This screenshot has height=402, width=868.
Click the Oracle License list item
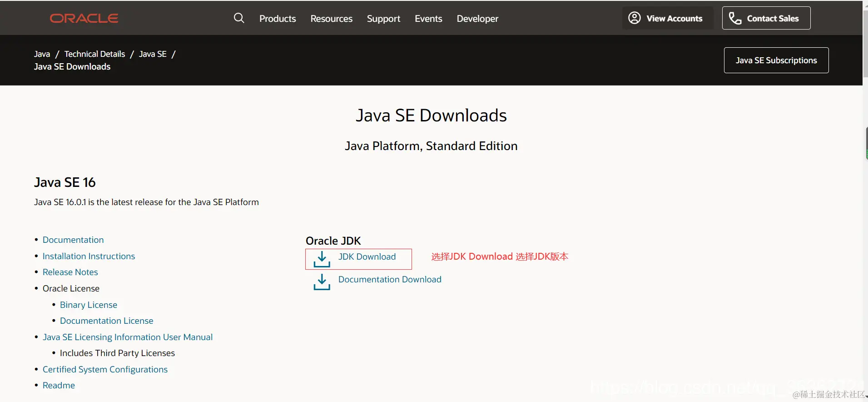(71, 288)
